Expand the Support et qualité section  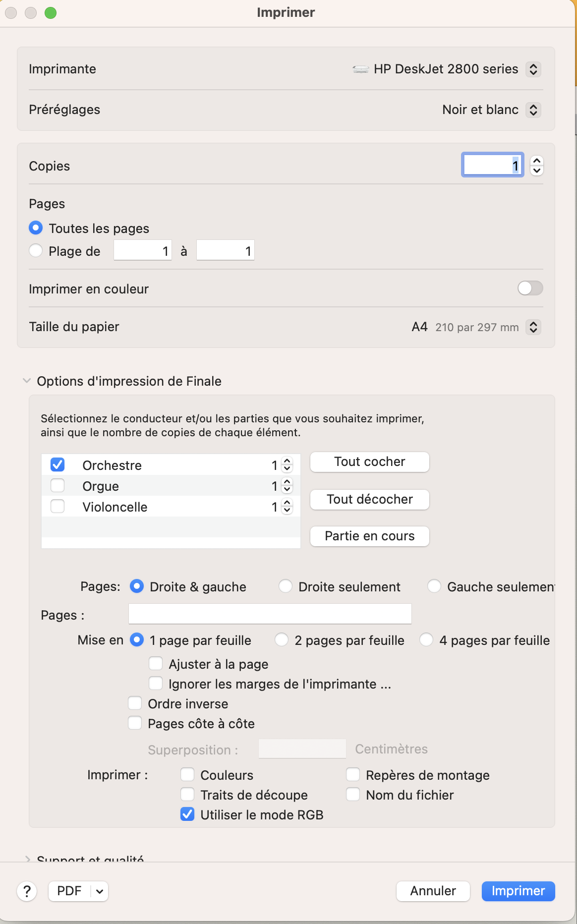pyautogui.click(x=27, y=859)
